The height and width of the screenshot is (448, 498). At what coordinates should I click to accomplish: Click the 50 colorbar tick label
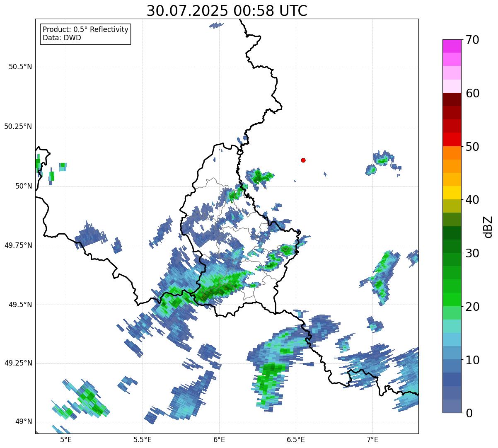(473, 147)
